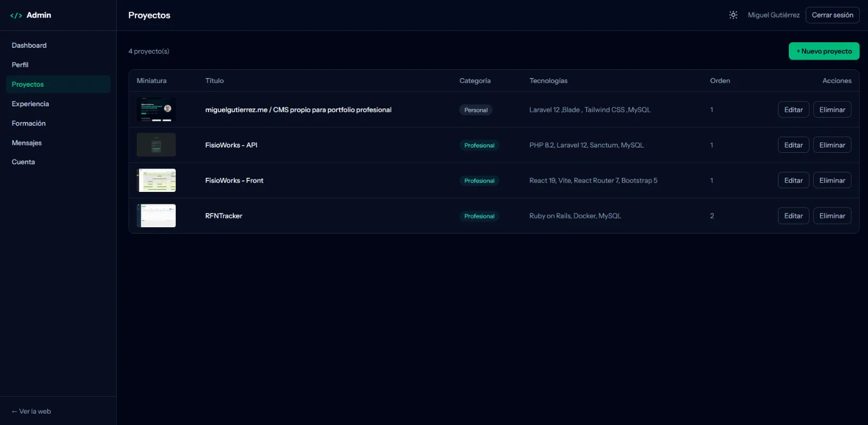Viewport: 868px width, 425px height.
Task: Select the title 'RFNTracker'
Action: 224,216
